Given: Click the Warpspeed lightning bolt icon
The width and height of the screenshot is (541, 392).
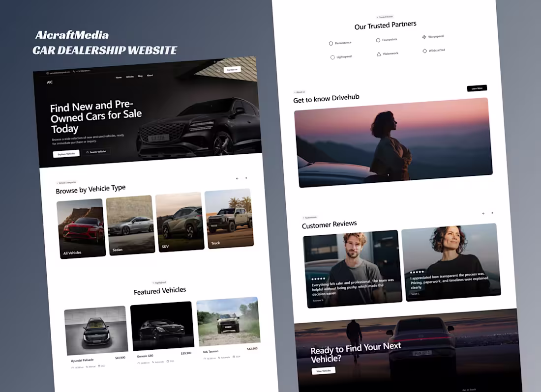Looking at the screenshot, I should click(424, 37).
